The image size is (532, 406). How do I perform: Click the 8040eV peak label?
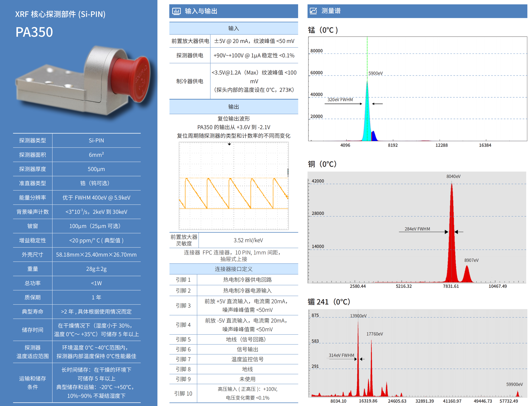click(x=453, y=176)
